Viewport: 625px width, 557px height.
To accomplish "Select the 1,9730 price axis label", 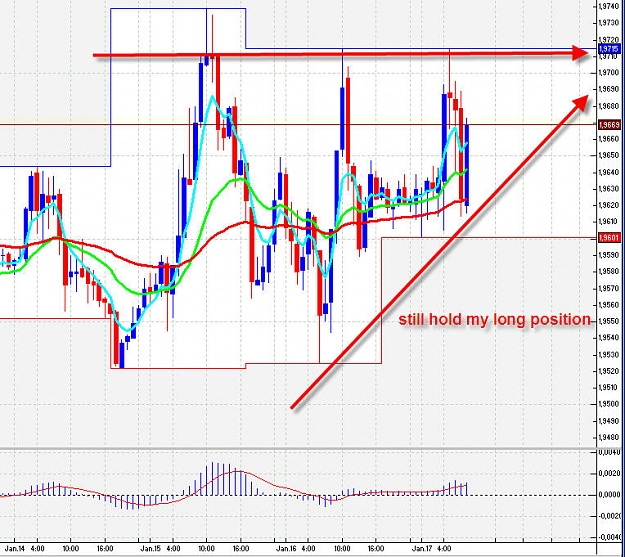I will tap(610, 23).
